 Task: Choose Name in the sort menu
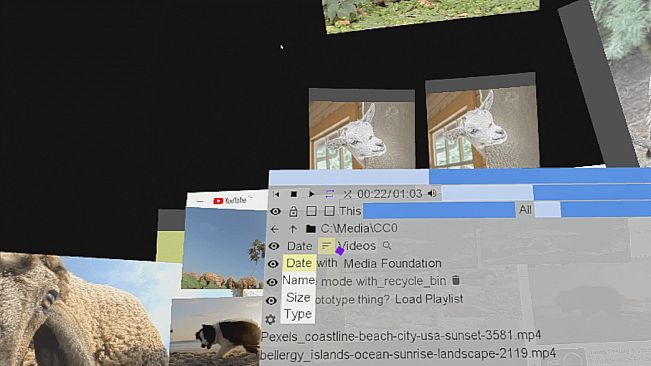tap(299, 280)
